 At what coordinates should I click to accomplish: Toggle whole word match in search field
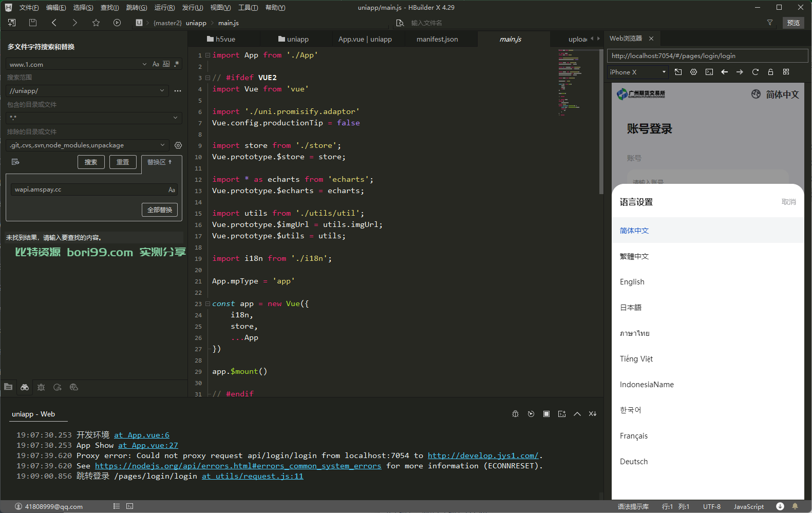[166, 64]
